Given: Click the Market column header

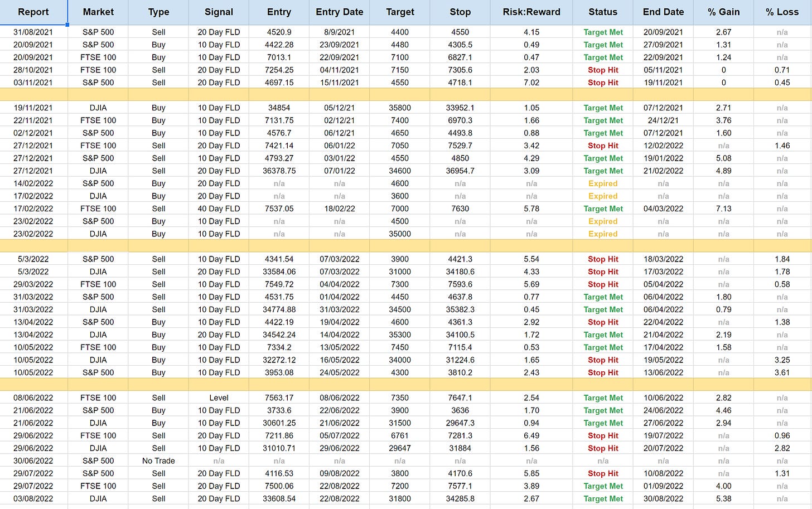Looking at the screenshot, I should point(98,12).
